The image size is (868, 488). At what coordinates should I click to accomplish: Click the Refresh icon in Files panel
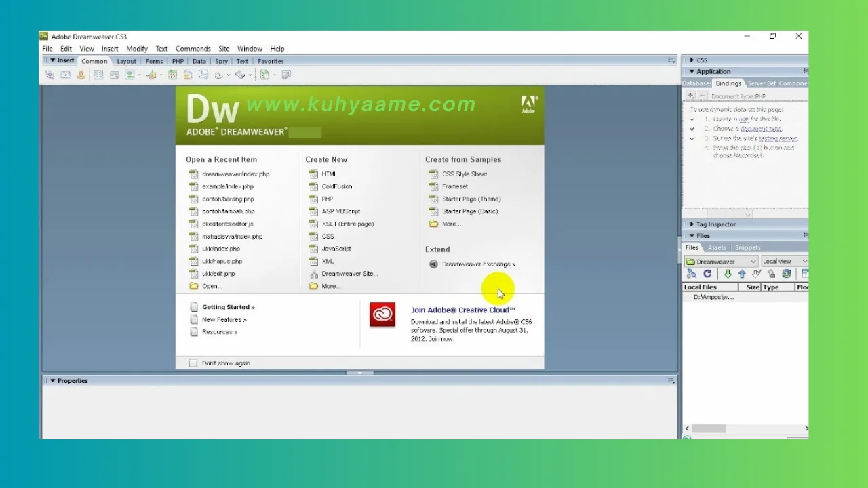[x=707, y=274]
